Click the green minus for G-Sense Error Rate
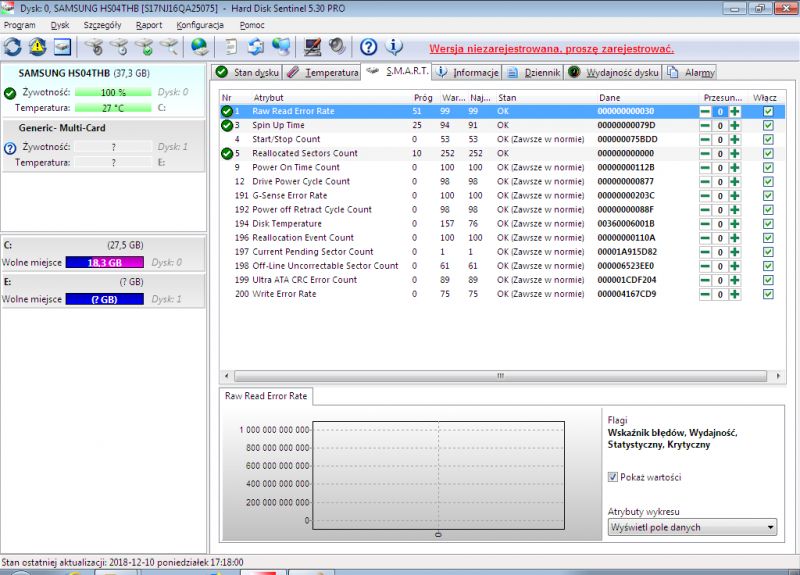Screen dimensions: 800x575 click(705, 196)
